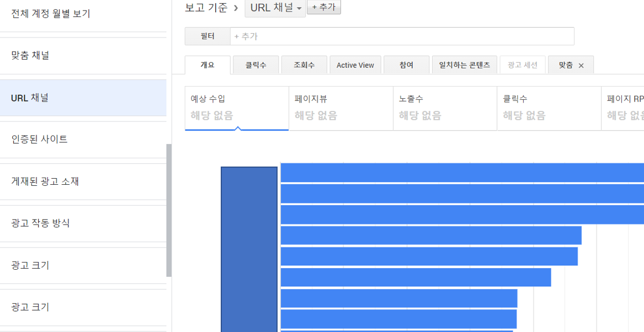
Task: Focus the filter + 추가 input field
Action: [402, 36]
